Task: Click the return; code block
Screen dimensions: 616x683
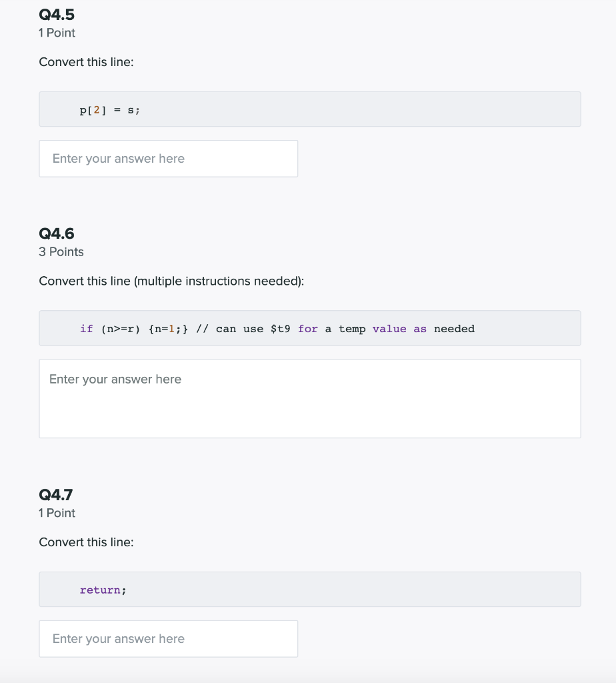Action: pyautogui.click(x=309, y=589)
